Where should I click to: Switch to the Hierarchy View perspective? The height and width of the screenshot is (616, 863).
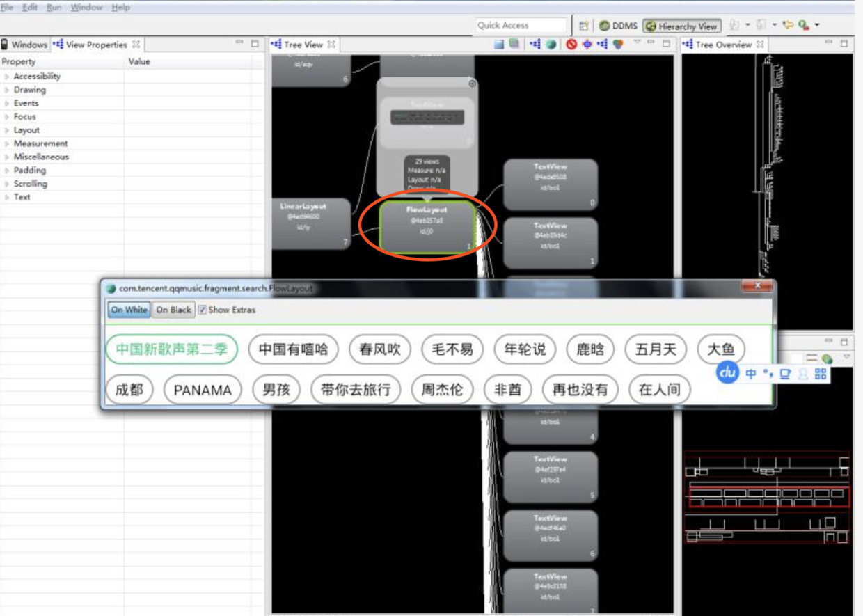tap(681, 26)
